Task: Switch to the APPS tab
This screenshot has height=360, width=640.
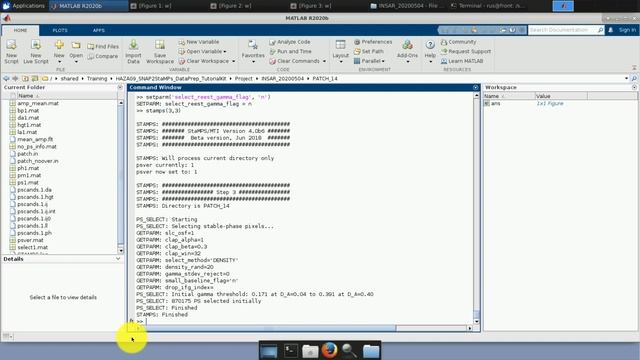Action: [x=99, y=30]
